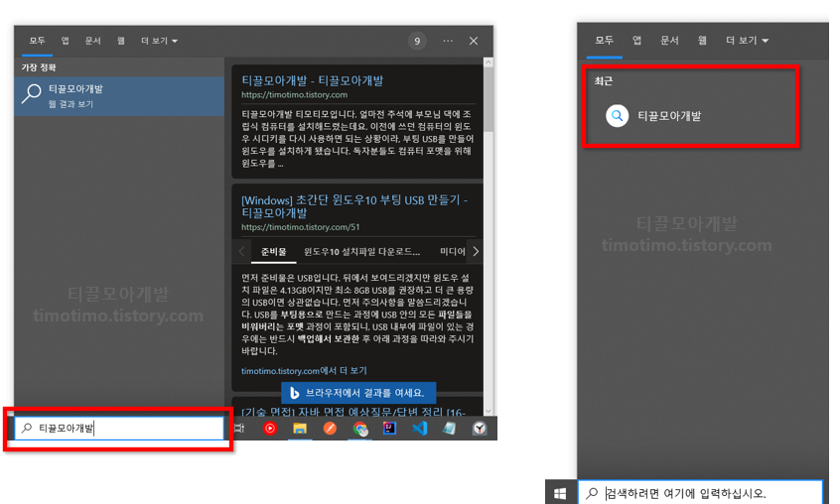The height and width of the screenshot is (504, 840).
Task: Launch the orange Postman taskbar icon
Action: click(x=330, y=428)
